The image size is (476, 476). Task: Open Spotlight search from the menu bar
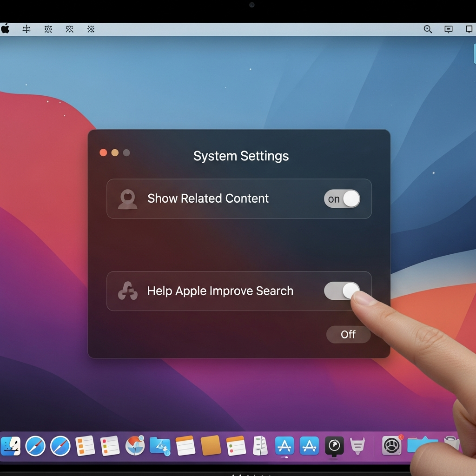click(x=427, y=29)
